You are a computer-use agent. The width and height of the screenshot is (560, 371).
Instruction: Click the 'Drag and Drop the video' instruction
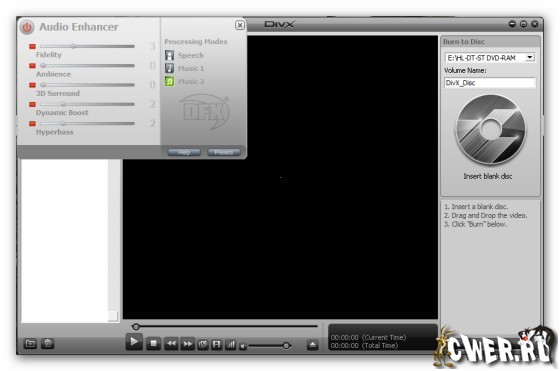click(485, 216)
